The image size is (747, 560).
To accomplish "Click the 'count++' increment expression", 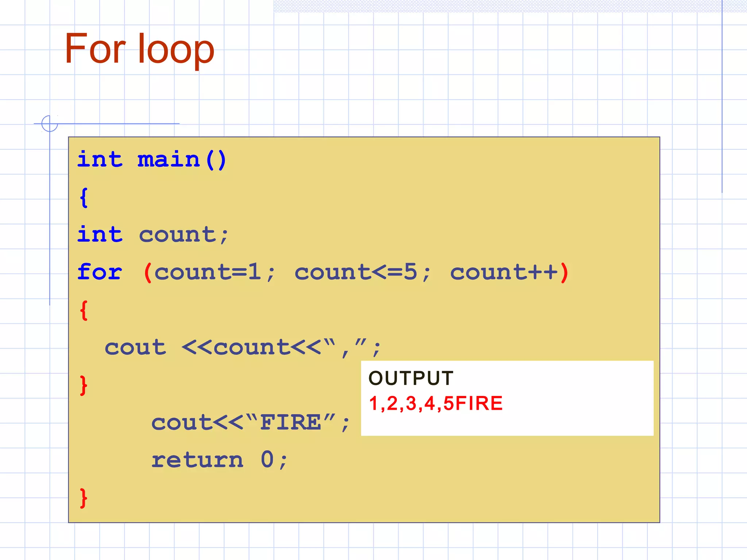I will pyautogui.click(x=504, y=272).
